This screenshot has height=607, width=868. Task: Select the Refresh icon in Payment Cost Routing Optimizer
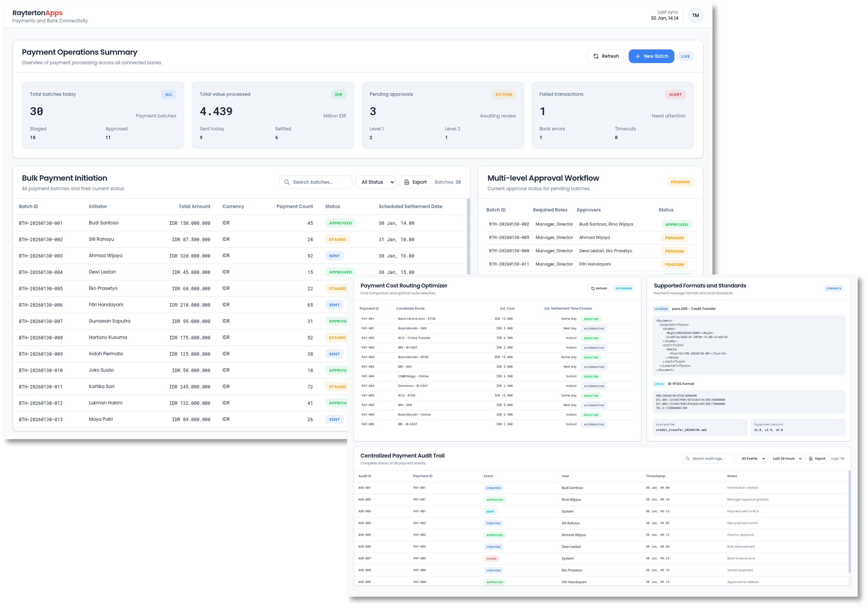pos(592,288)
